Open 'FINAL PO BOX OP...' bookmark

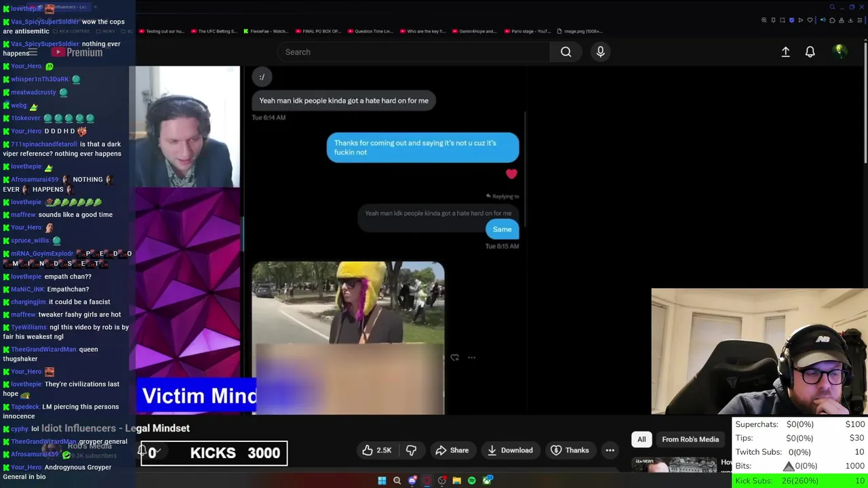click(x=317, y=31)
